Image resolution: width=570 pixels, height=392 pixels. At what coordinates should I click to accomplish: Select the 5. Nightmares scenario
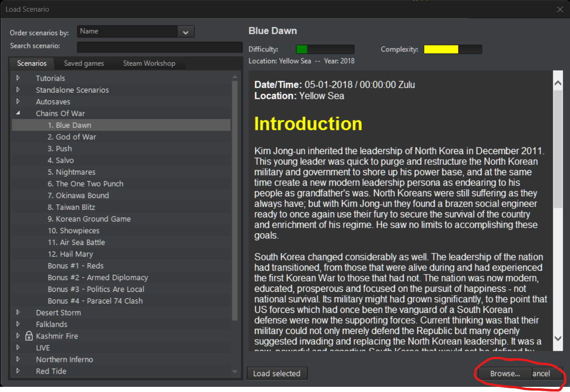pyautogui.click(x=121, y=172)
